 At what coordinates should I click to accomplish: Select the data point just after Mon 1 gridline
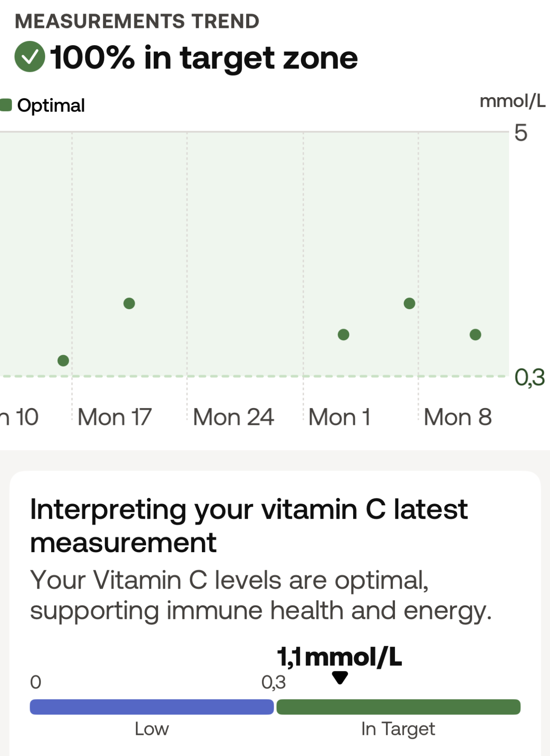tap(343, 335)
